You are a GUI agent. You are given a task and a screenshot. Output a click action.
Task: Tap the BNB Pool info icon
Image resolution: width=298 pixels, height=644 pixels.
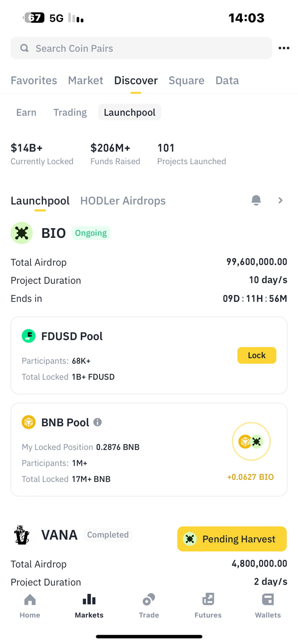pos(98,422)
